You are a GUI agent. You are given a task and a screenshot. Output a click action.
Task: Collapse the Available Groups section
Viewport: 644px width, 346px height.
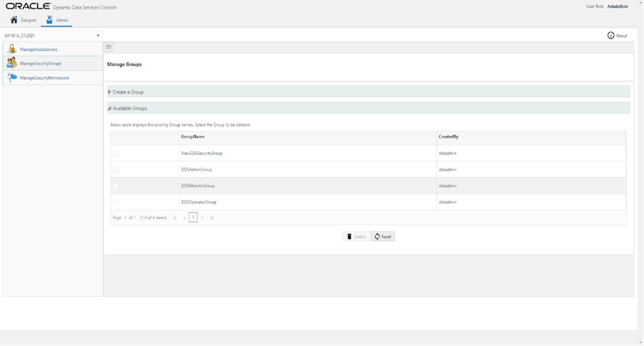click(x=368, y=108)
